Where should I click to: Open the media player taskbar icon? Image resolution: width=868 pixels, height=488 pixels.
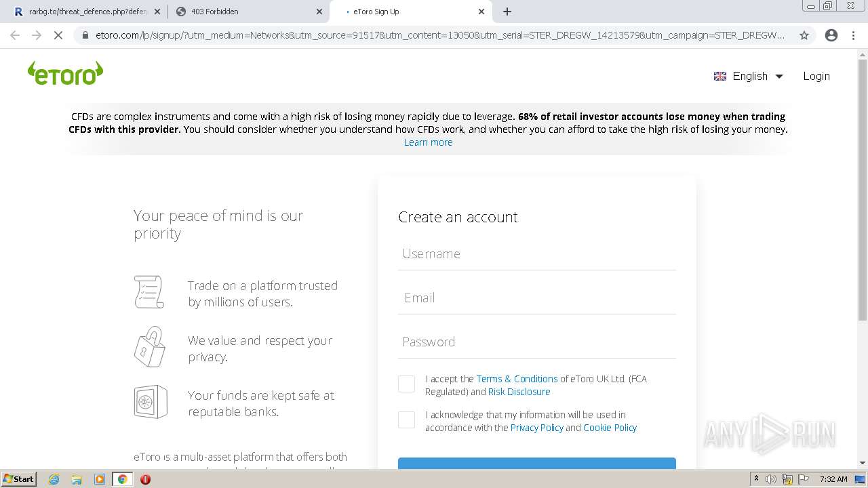(100, 479)
